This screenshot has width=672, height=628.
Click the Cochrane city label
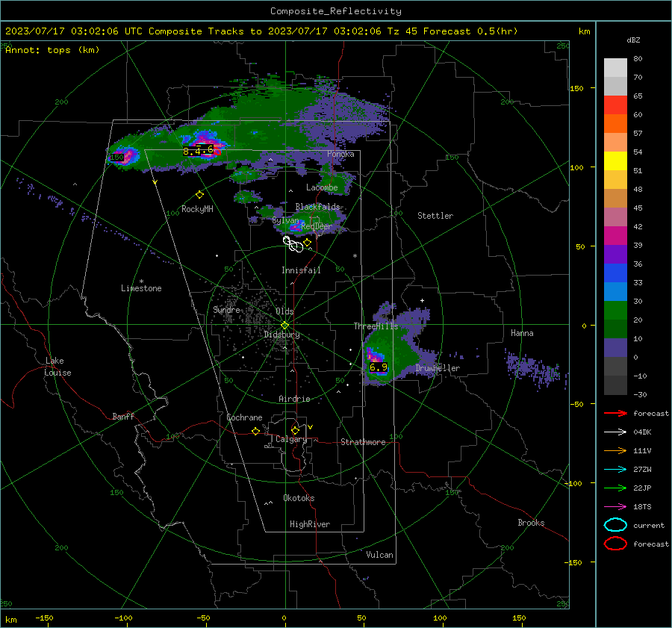pos(244,417)
